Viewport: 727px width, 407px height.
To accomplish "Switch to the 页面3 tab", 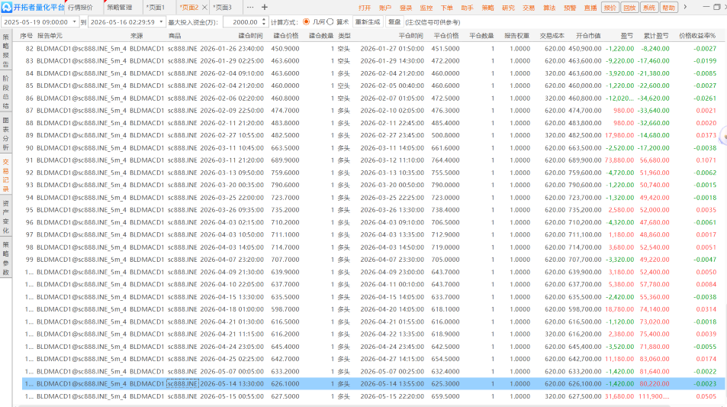I will (222, 7).
